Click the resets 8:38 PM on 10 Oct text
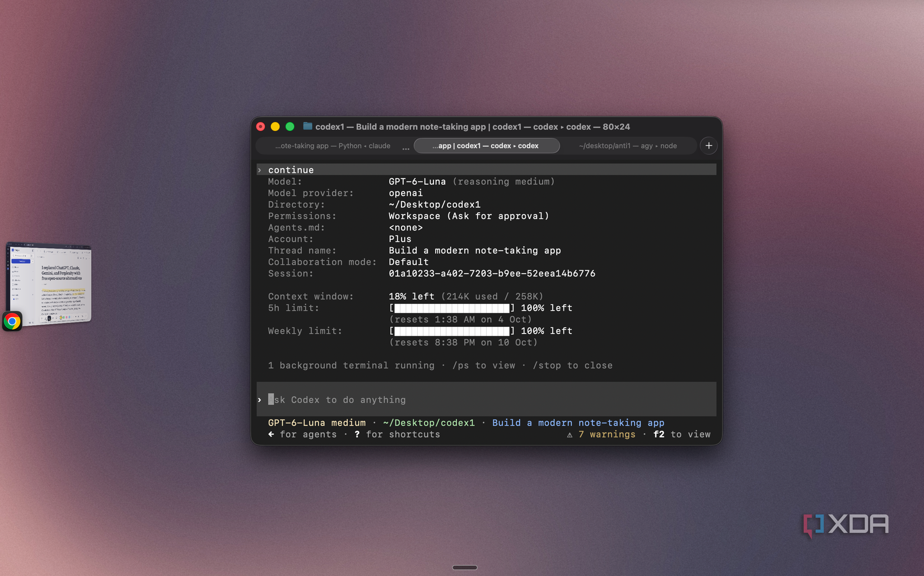924x576 pixels. tap(463, 343)
